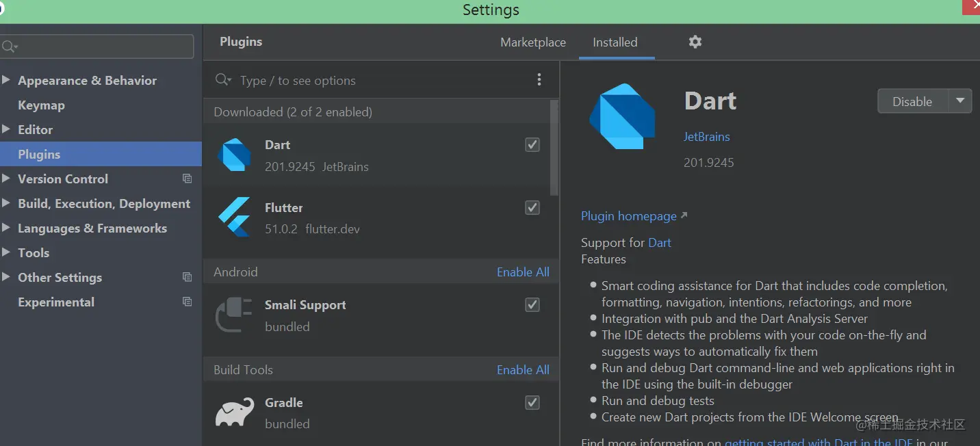
Task: Uncheck the Dart plugin checkbox
Action: (532, 145)
